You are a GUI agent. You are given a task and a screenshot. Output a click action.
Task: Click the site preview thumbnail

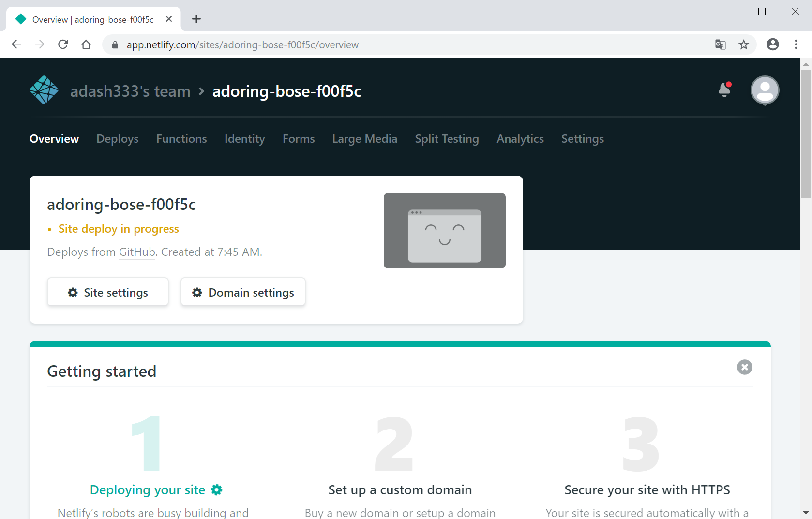[x=444, y=231]
